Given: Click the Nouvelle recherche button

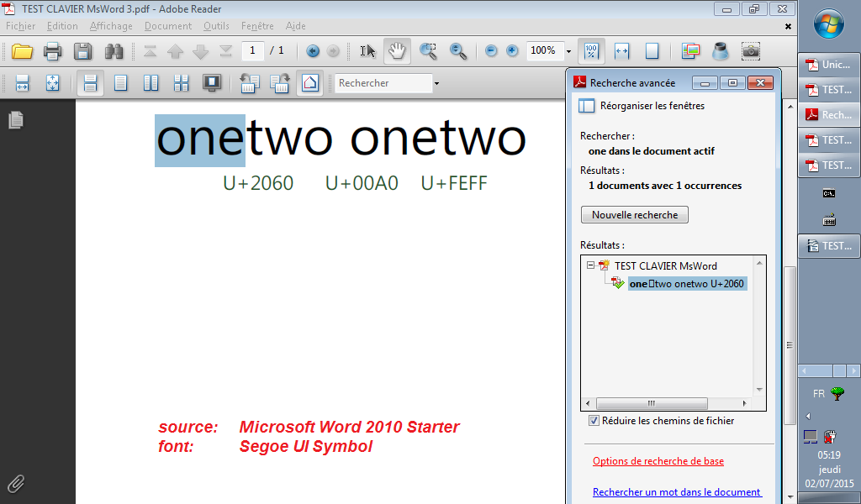Looking at the screenshot, I should point(634,215).
